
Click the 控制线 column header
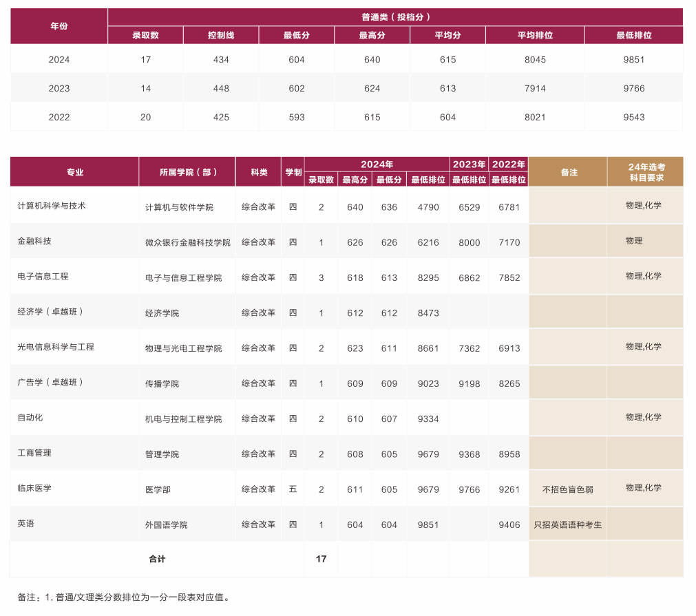pos(220,34)
